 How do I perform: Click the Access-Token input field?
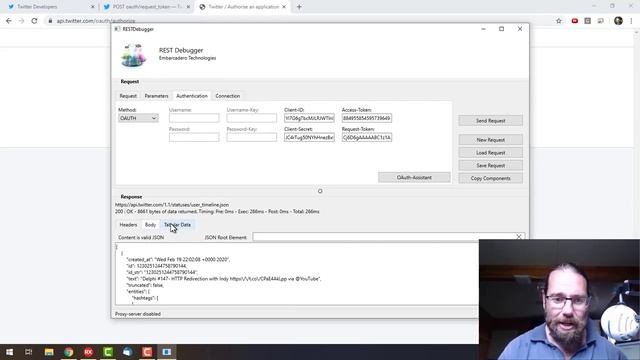pyautogui.click(x=367, y=118)
